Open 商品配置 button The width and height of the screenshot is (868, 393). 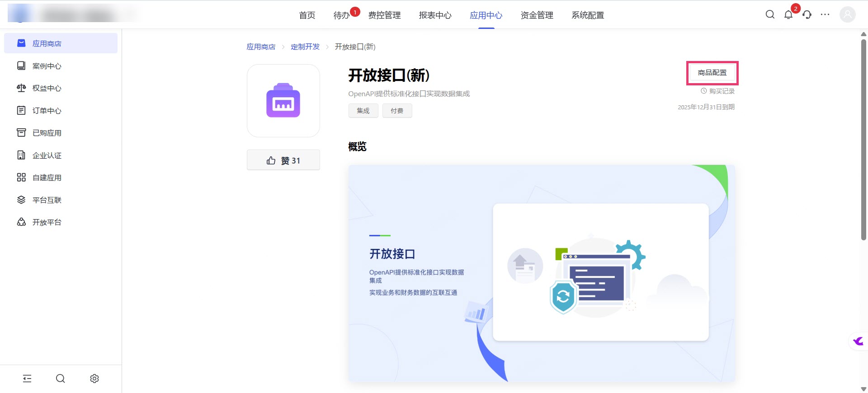click(712, 73)
